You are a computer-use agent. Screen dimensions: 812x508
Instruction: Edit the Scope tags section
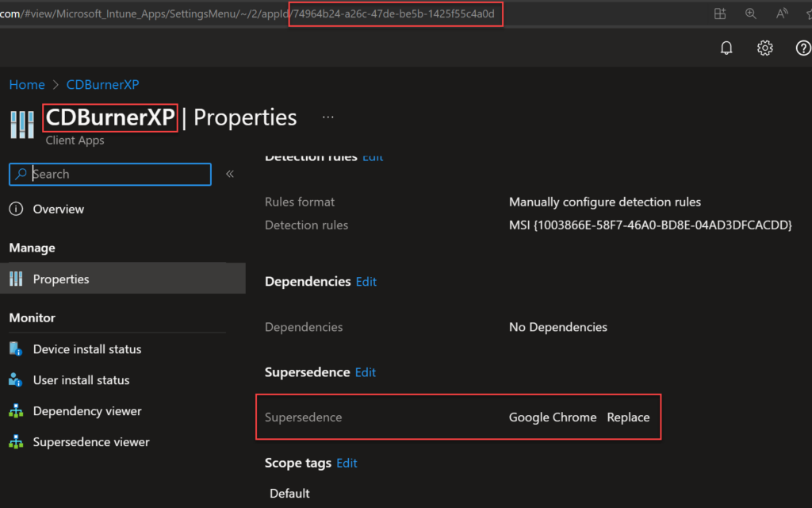click(347, 463)
